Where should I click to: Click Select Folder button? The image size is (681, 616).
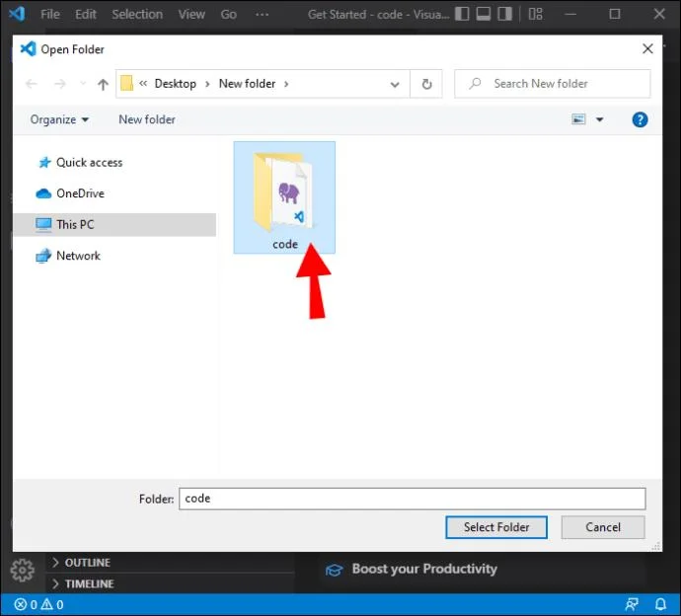point(496,527)
